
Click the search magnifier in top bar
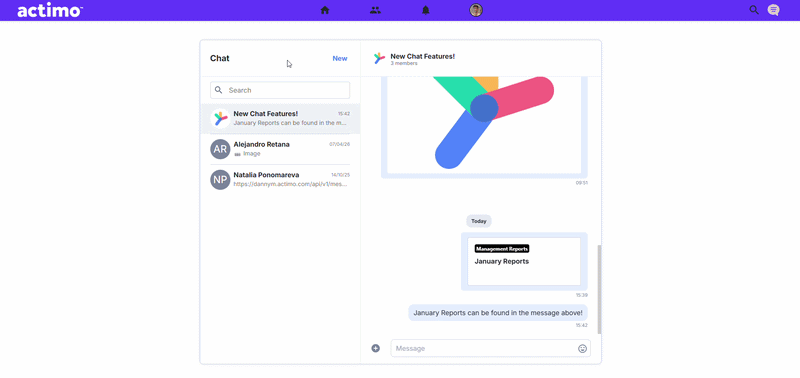point(754,10)
